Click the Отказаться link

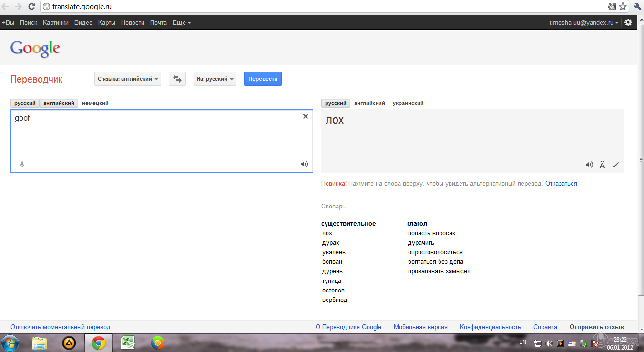tap(561, 183)
